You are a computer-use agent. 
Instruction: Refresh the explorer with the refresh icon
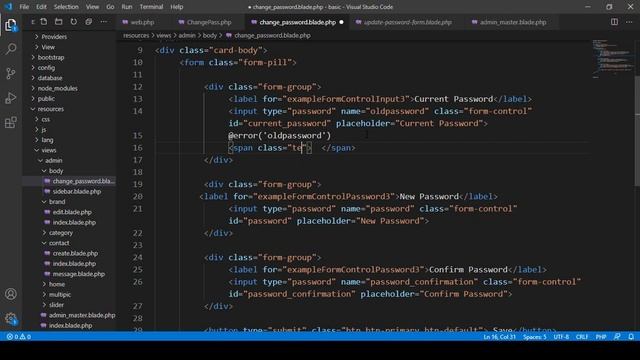(73, 22)
